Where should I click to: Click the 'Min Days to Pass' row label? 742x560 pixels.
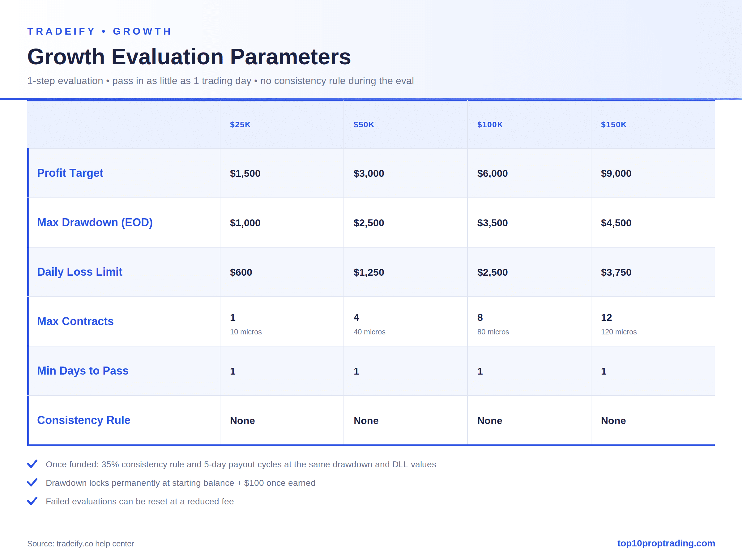pos(83,371)
